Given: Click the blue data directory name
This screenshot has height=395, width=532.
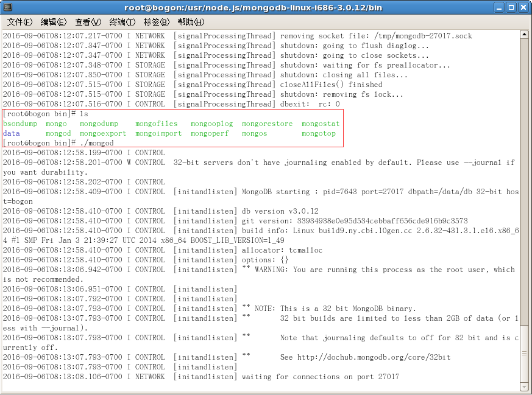Looking at the screenshot, I should pyautogui.click(x=12, y=133).
